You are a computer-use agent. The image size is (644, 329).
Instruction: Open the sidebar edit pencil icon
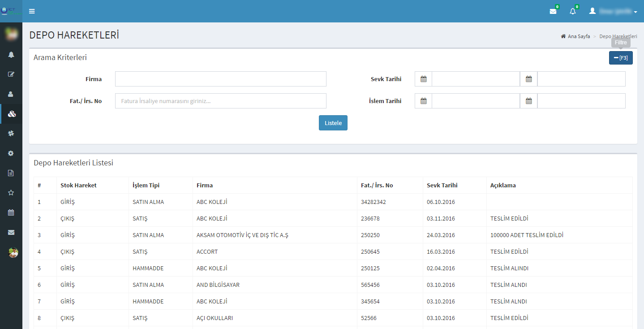tap(11, 74)
